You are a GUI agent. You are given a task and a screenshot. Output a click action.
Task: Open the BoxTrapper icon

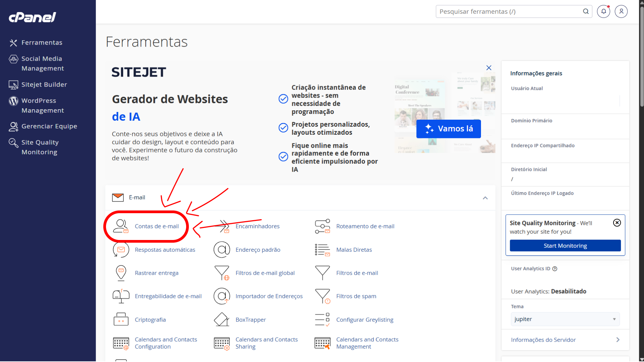(x=222, y=320)
